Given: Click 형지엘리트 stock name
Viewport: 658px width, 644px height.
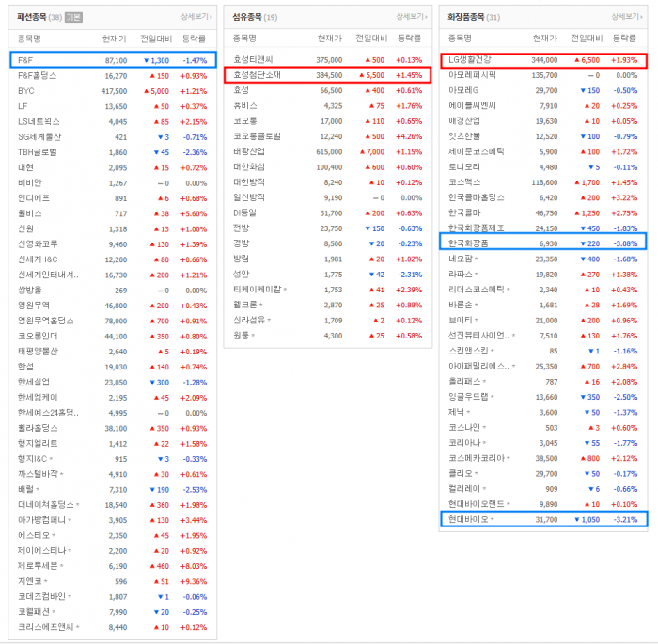Looking at the screenshot, I should [x=38, y=444].
